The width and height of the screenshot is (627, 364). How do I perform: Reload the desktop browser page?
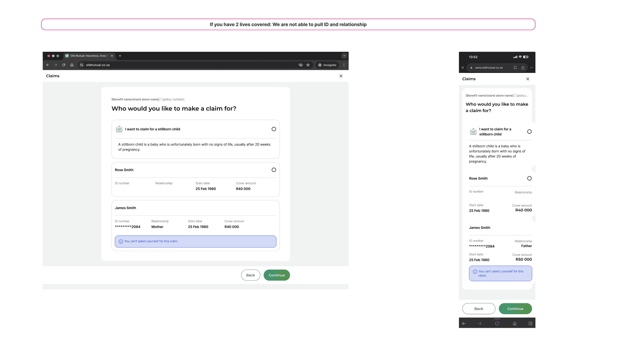(x=64, y=65)
